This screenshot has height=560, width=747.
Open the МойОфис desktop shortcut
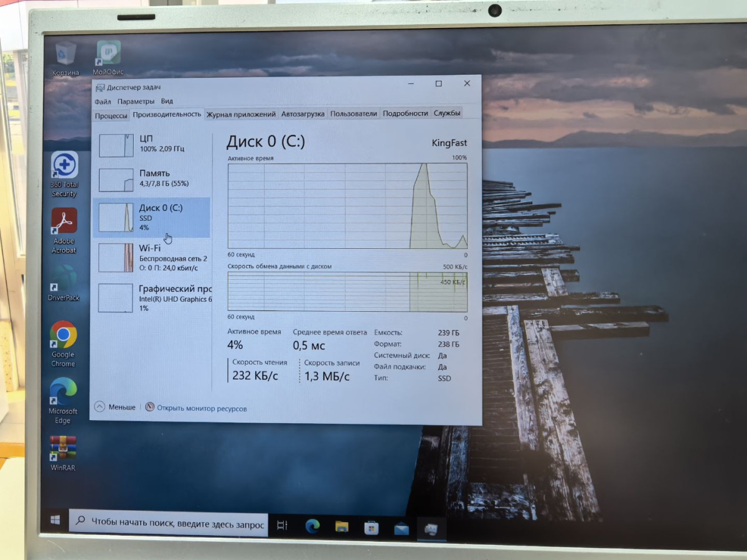[108, 58]
